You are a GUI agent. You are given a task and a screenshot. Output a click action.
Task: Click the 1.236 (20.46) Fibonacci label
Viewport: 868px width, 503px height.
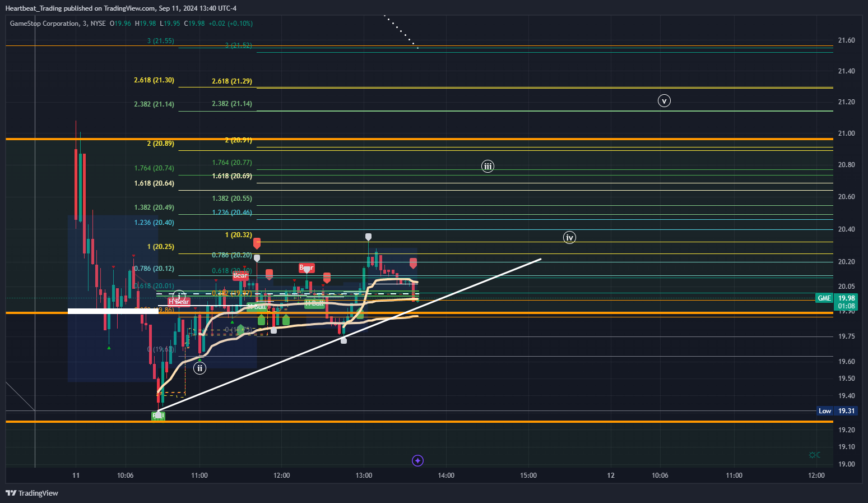[232, 213]
